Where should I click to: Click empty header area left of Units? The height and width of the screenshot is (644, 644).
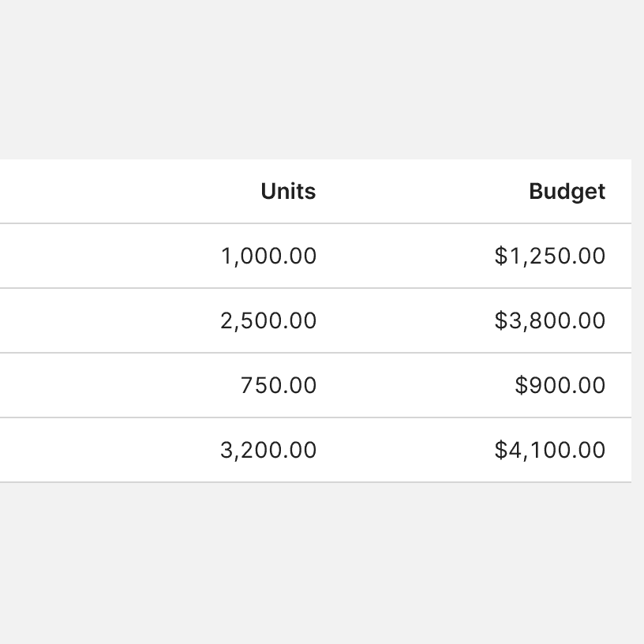coord(118,192)
